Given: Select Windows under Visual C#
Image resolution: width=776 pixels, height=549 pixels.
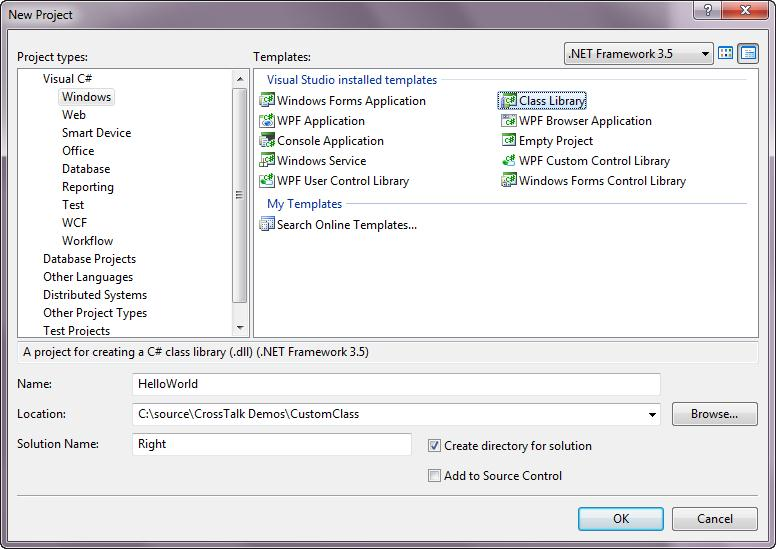Looking at the screenshot, I should pyautogui.click(x=87, y=97).
